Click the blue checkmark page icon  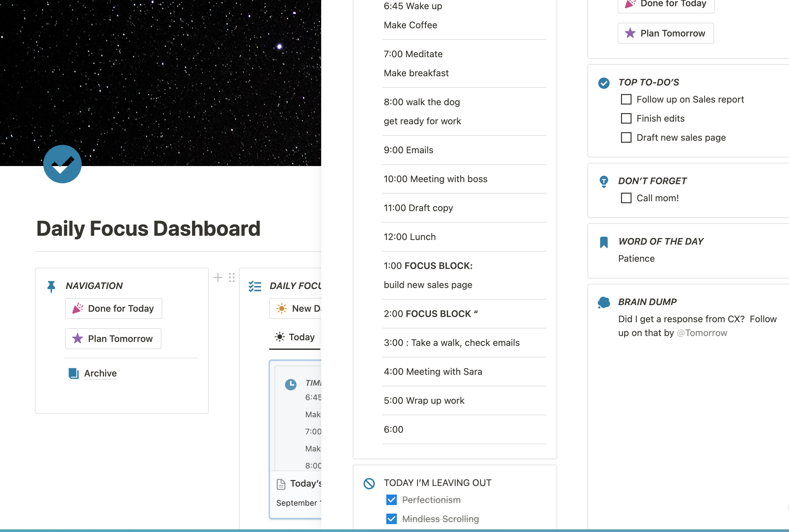click(62, 164)
